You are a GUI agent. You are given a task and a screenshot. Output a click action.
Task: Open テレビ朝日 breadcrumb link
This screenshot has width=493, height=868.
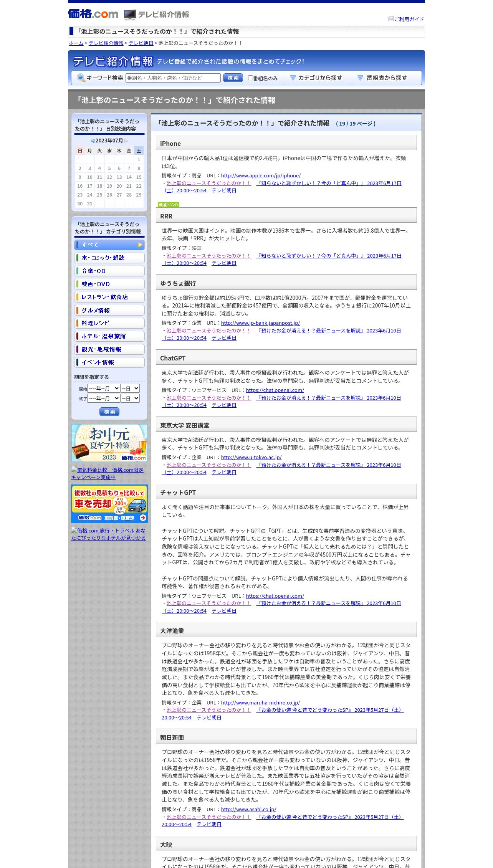click(141, 43)
